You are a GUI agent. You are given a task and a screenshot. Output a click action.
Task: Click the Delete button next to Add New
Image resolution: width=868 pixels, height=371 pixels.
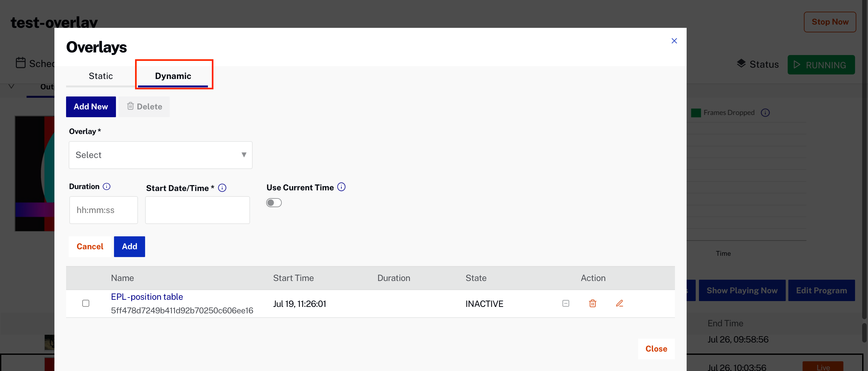pos(144,106)
